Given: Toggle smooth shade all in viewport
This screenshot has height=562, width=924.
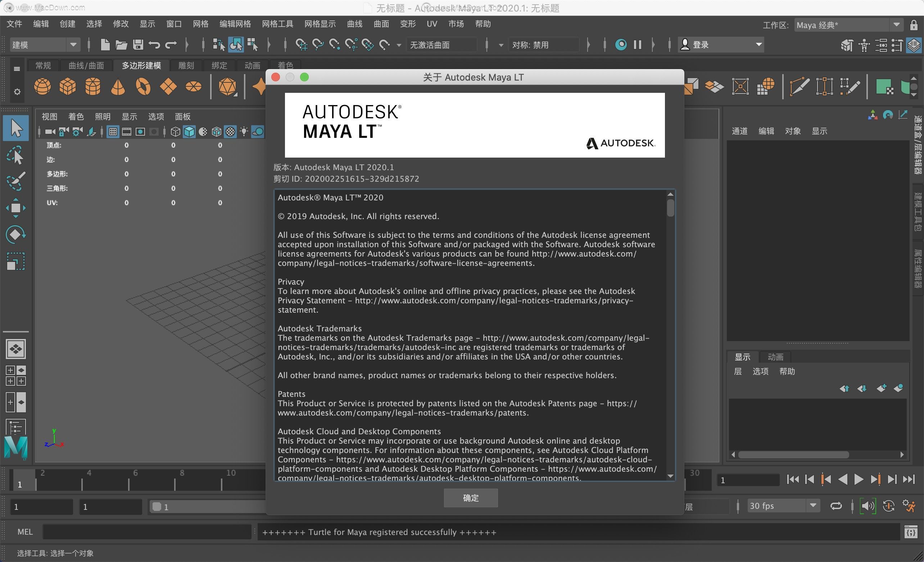Looking at the screenshot, I should [189, 132].
